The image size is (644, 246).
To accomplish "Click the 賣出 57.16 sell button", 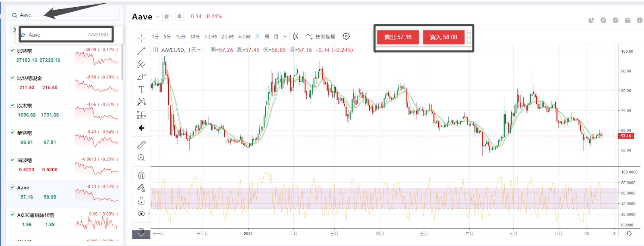I will (x=398, y=37).
